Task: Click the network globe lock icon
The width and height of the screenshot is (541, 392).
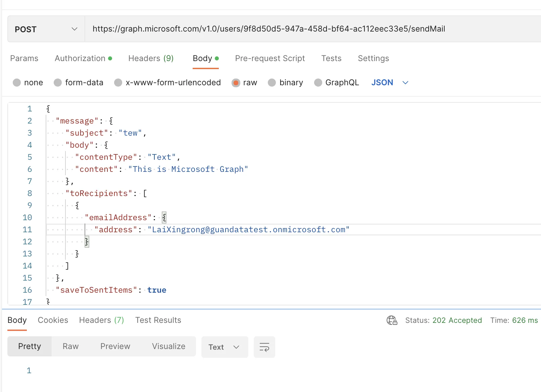Action: pyautogui.click(x=392, y=320)
